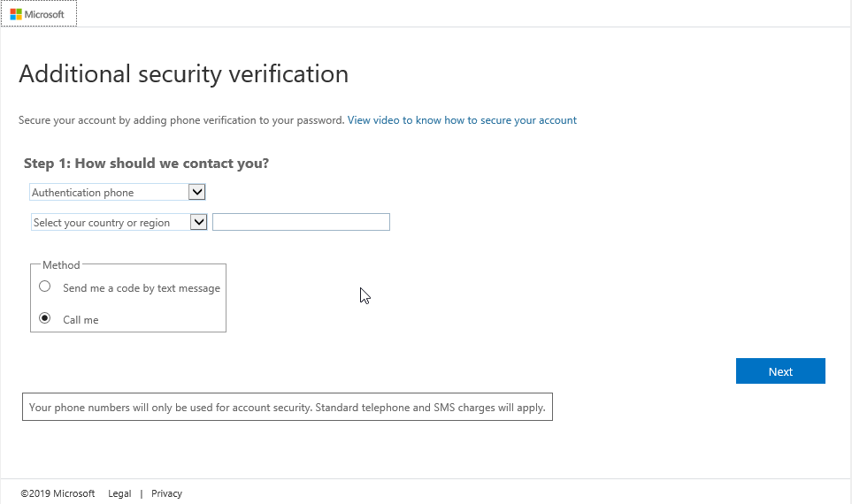Open the Authentication phone combo box
Viewport: 852px width, 504px height.
click(x=108, y=193)
